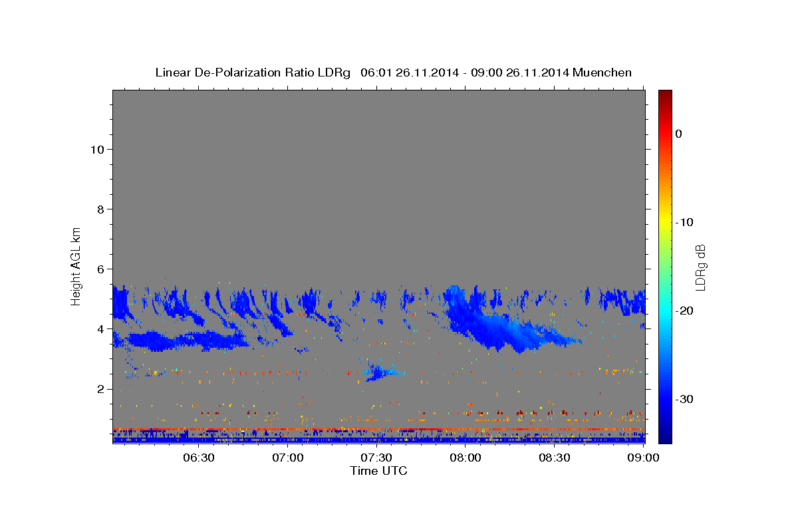
Task: Click the 07:00 time tick label
Action: [x=288, y=458]
